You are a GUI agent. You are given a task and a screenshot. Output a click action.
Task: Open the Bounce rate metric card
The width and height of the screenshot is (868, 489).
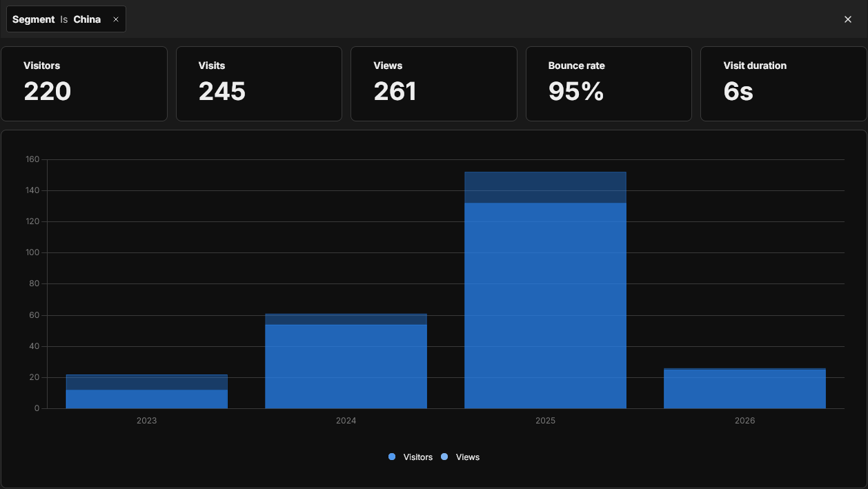point(609,83)
